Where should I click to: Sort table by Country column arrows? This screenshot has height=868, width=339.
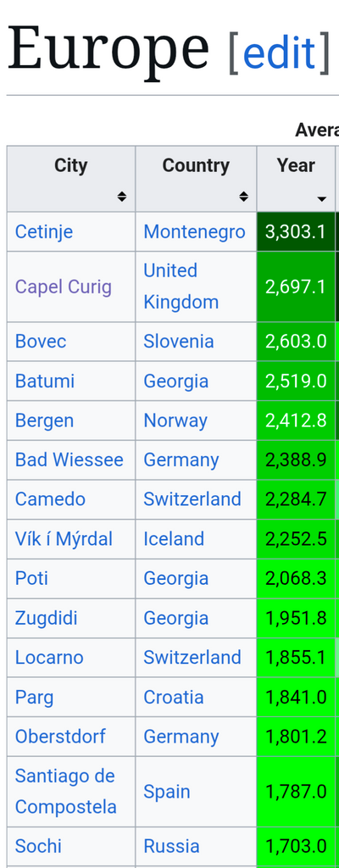[x=243, y=197]
